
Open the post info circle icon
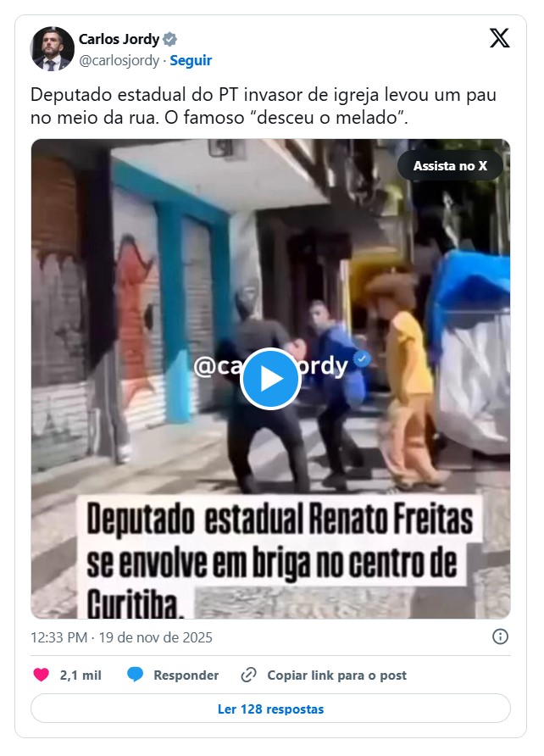[500, 636]
